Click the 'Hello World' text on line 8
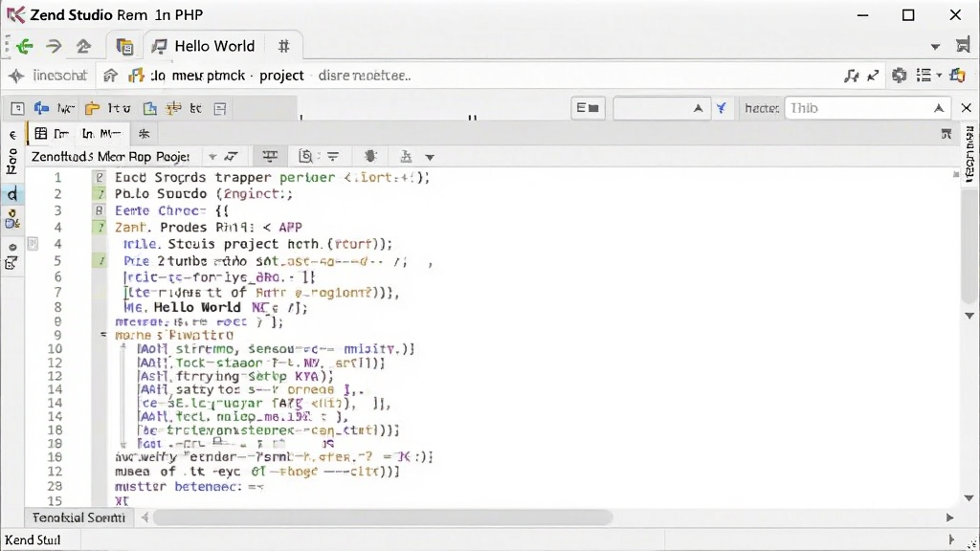This screenshot has height=551, width=980. click(197, 307)
